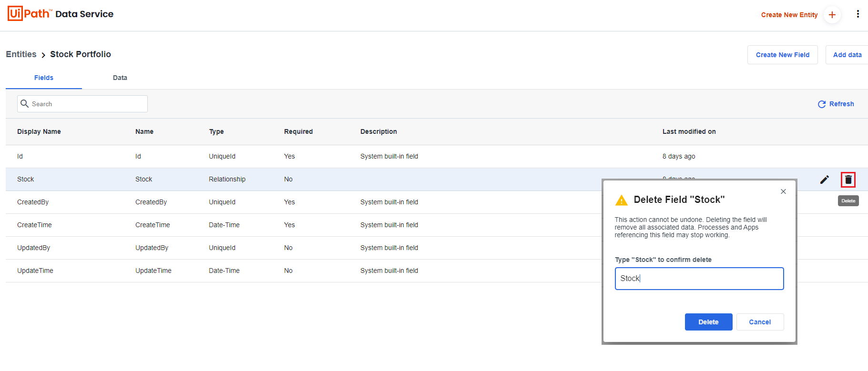Click the Add data button
The height and width of the screenshot is (371, 868).
[847, 55]
